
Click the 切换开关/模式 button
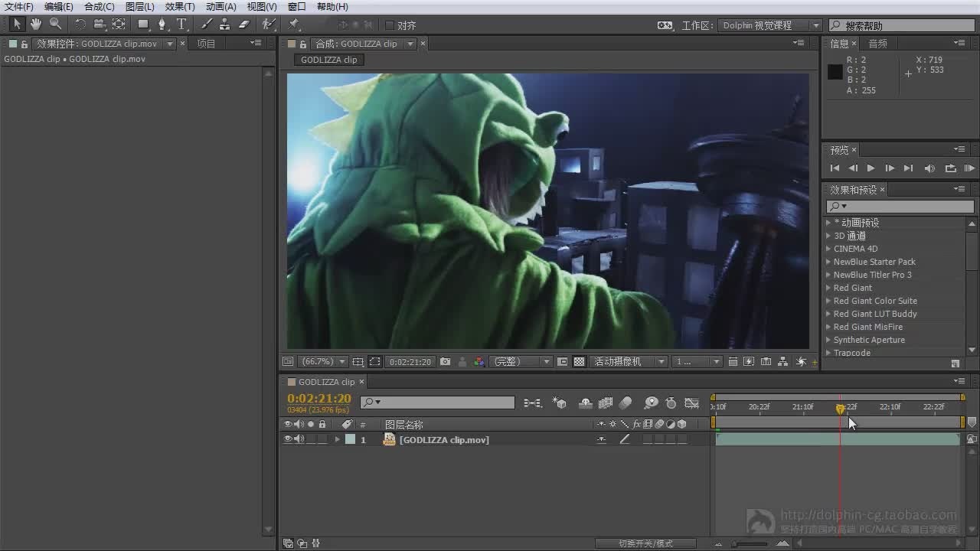[x=645, y=543]
